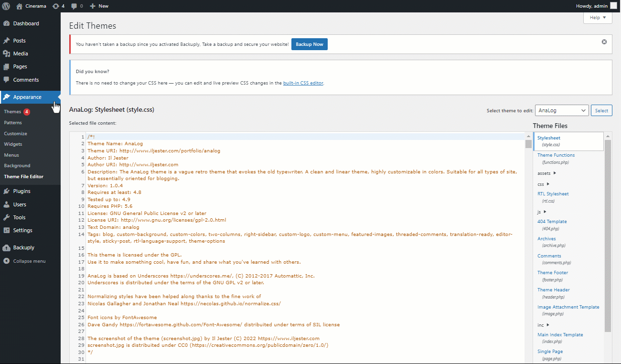This screenshot has height=364, width=621.
Task: Click line 1 in the code editor
Action: click(306, 137)
